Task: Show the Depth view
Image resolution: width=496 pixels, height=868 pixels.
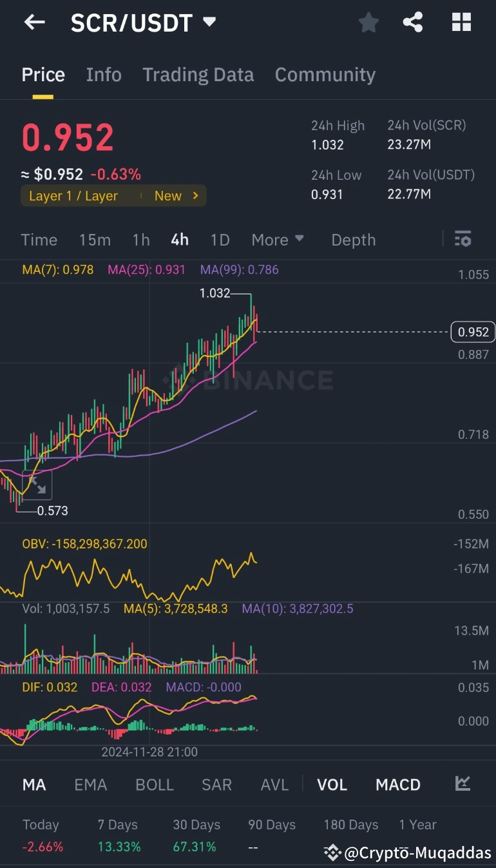Action: coord(353,239)
